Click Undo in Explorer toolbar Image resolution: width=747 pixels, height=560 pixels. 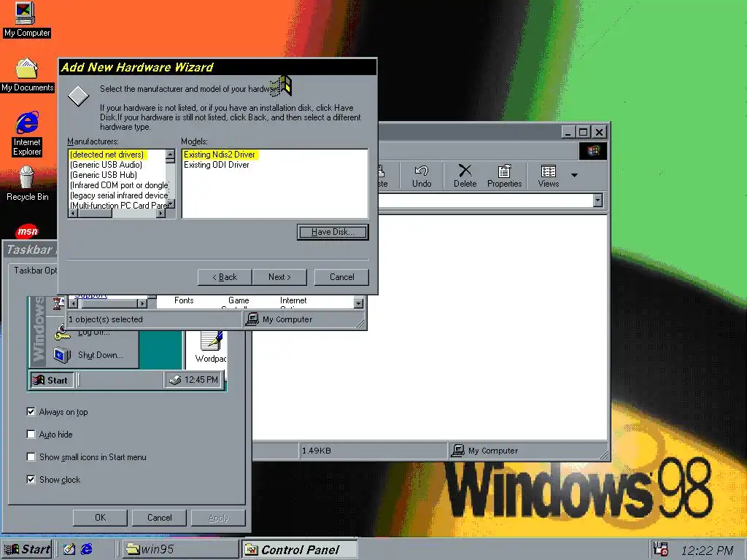point(422,176)
